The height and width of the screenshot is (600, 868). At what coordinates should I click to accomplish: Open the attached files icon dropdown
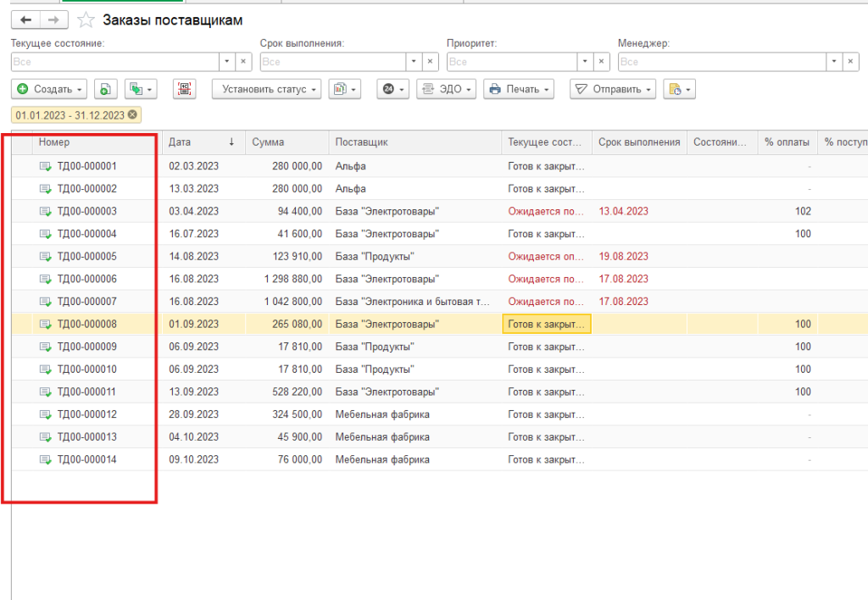680,89
